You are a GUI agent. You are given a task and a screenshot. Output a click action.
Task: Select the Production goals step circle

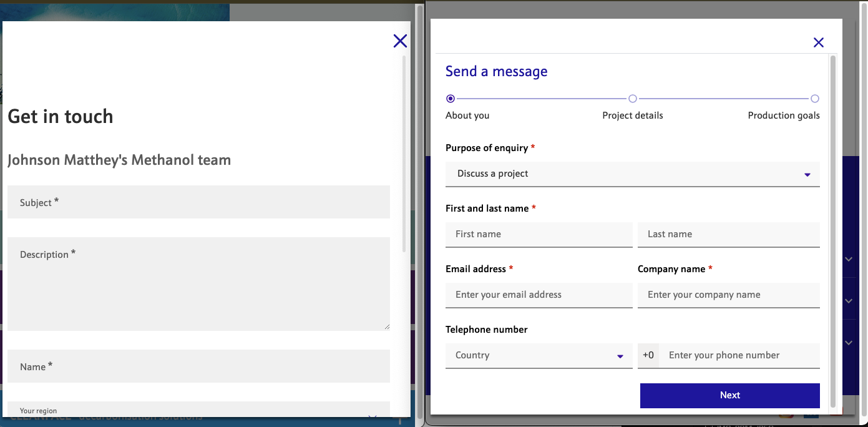tap(815, 99)
